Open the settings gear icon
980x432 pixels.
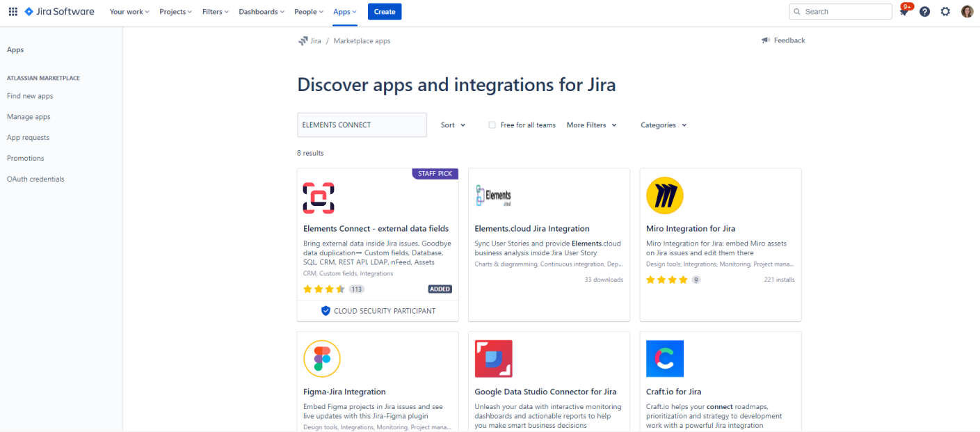coord(945,12)
